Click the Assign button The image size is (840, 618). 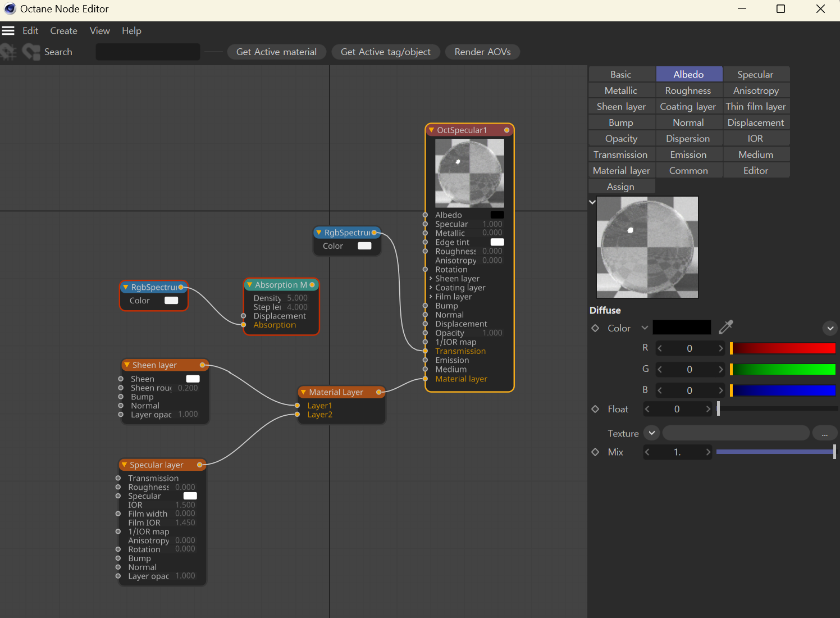[x=620, y=187]
